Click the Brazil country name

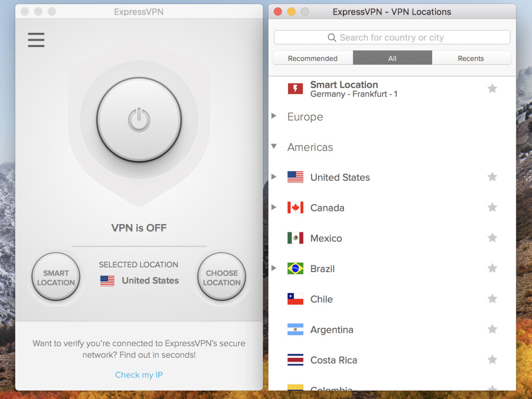point(322,269)
